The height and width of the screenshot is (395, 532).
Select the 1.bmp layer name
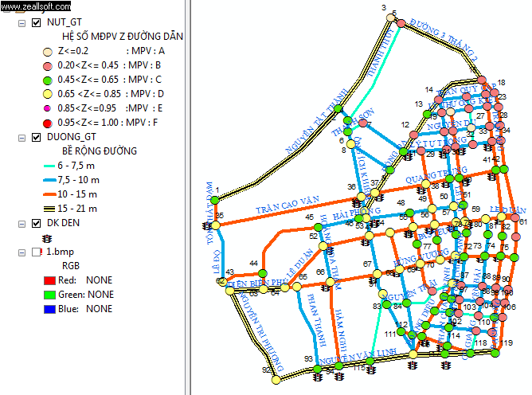click(x=60, y=252)
